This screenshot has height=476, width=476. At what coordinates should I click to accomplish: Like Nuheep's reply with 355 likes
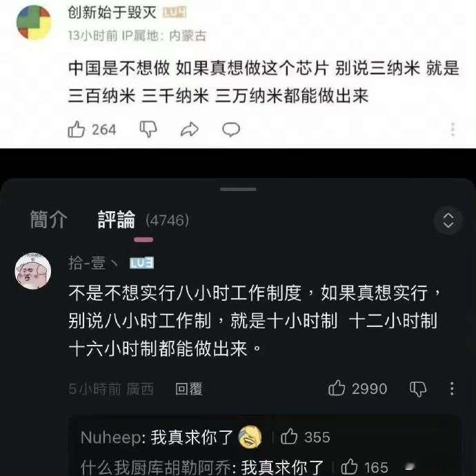tap(288, 437)
